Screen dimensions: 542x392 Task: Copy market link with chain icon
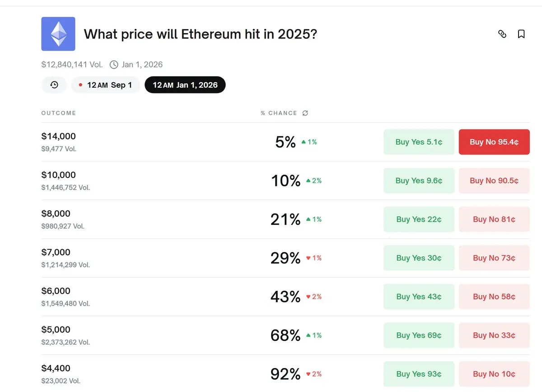tap(502, 34)
